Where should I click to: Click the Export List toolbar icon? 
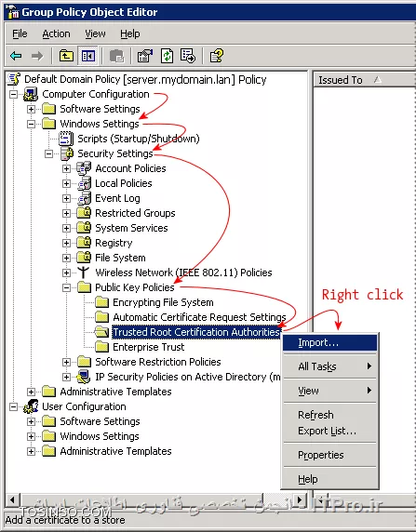188,56
